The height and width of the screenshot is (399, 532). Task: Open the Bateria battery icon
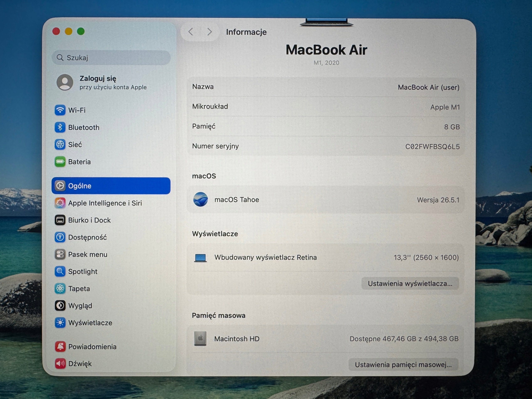(x=60, y=162)
